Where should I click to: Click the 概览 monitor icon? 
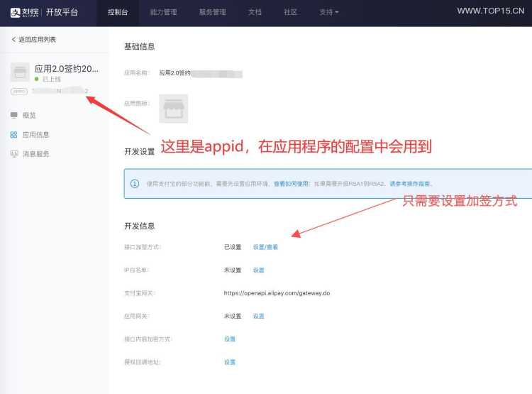pos(14,115)
